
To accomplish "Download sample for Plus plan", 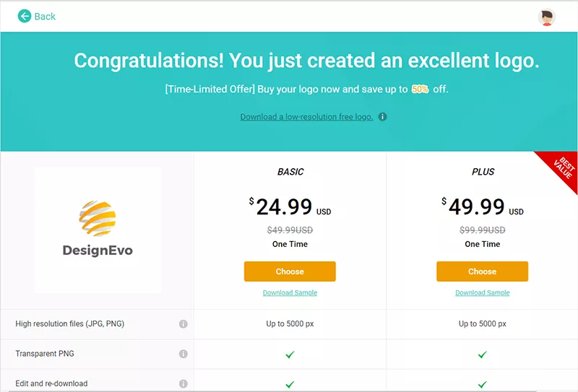I will pyautogui.click(x=482, y=293).
